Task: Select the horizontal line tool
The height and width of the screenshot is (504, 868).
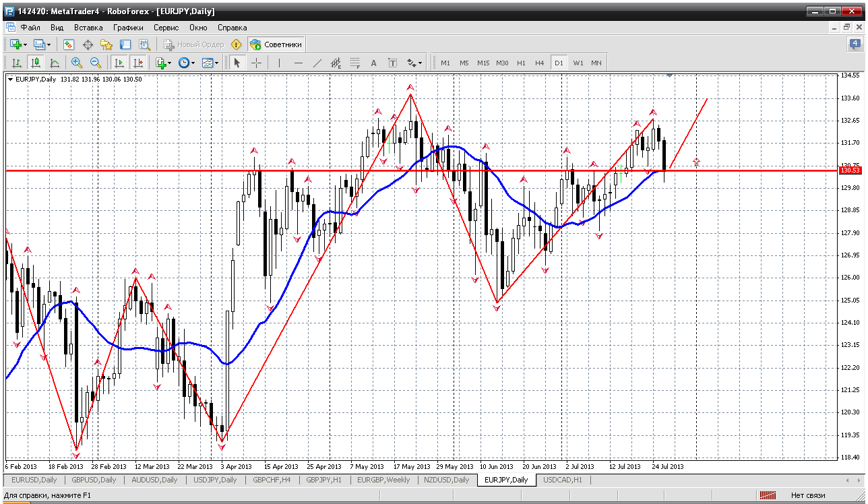Action: [299, 63]
